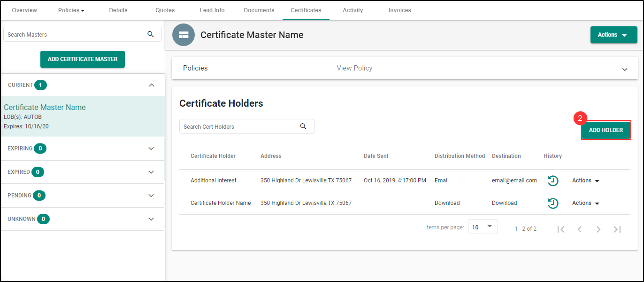The width and height of the screenshot is (644, 282).
Task: Click the Oct 16, 2019 date sent cell
Action: [395, 180]
